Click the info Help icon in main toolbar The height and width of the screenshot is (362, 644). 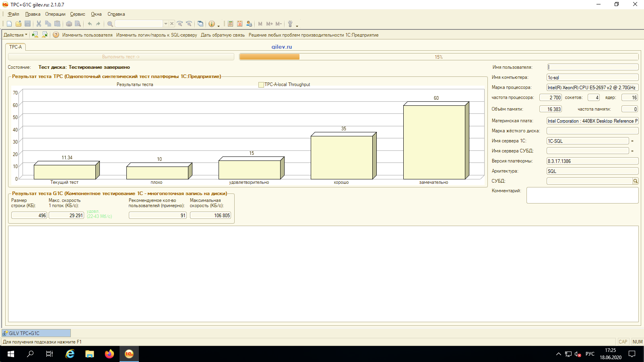(212, 24)
